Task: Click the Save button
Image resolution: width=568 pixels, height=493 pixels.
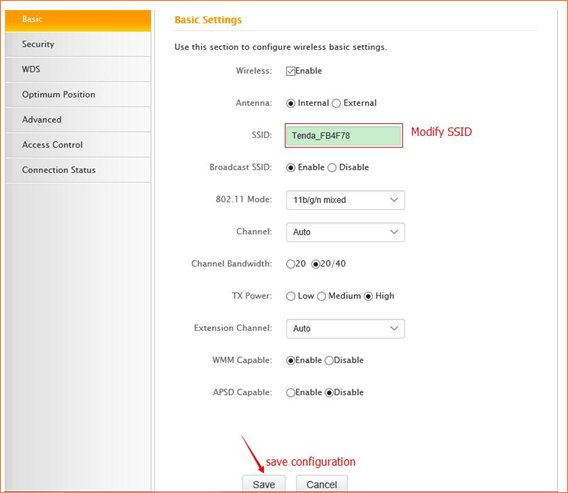Action: [x=264, y=484]
